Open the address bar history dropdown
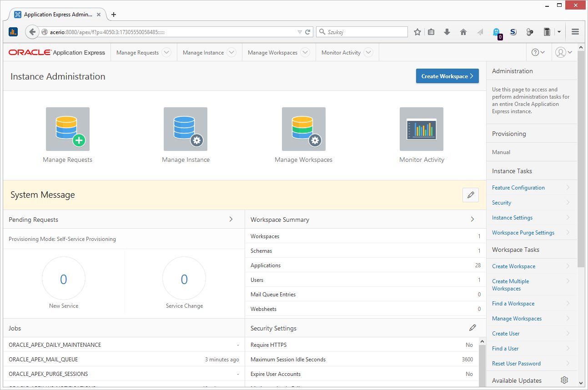Image resolution: width=588 pixels, height=390 pixels. tap(300, 32)
